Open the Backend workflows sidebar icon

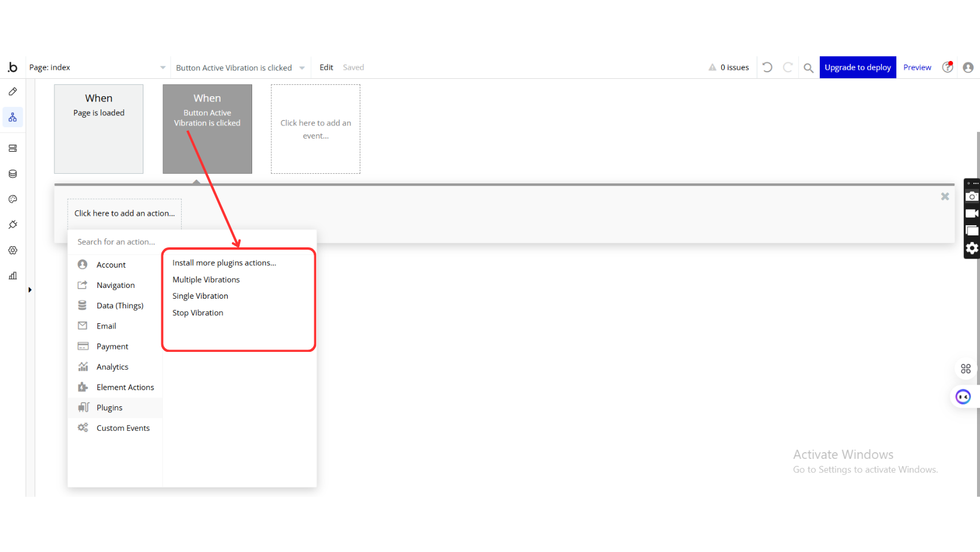[x=13, y=148]
